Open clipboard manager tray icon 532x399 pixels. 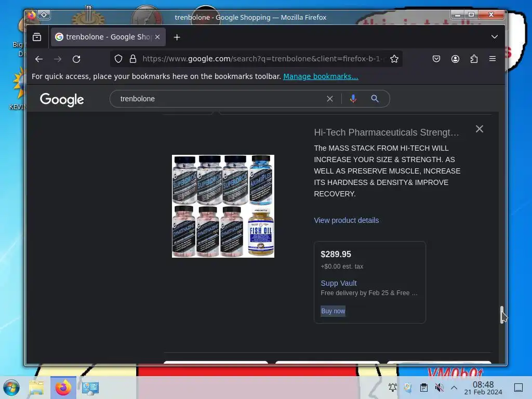(x=424, y=388)
